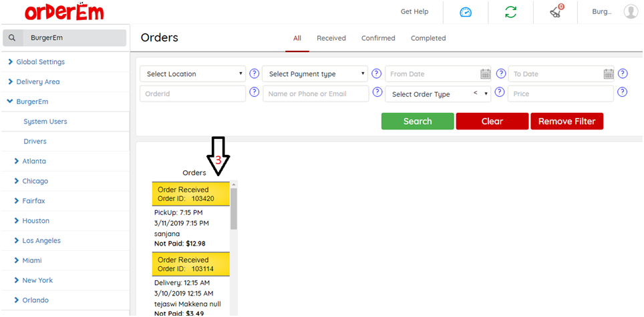Click the OrderId input field
Viewport: 644px width, 317px height.
coord(193,94)
